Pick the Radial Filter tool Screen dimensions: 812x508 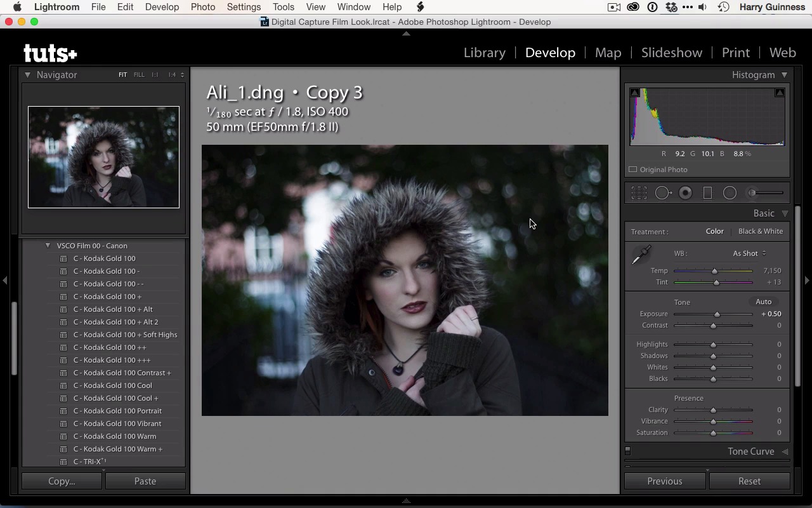(730, 193)
